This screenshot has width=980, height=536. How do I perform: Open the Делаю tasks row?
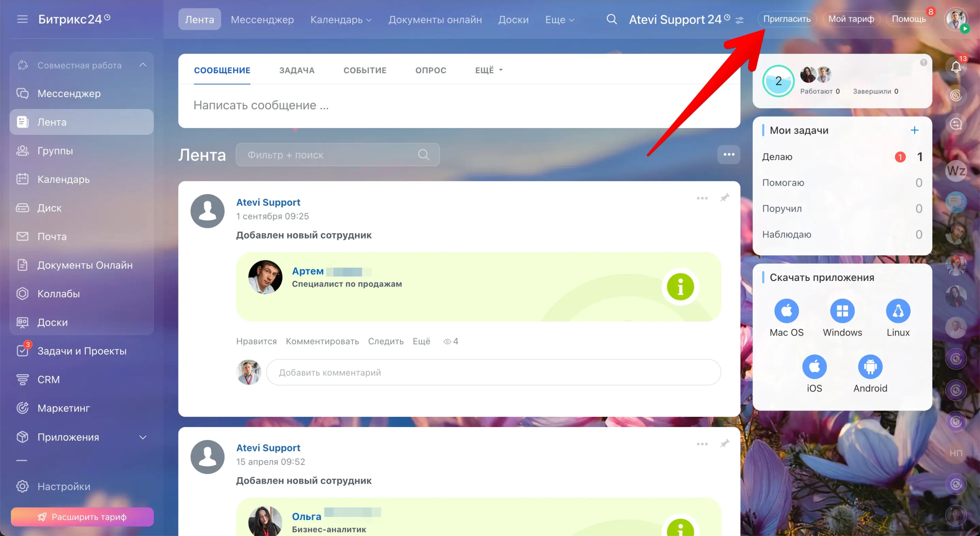842,157
